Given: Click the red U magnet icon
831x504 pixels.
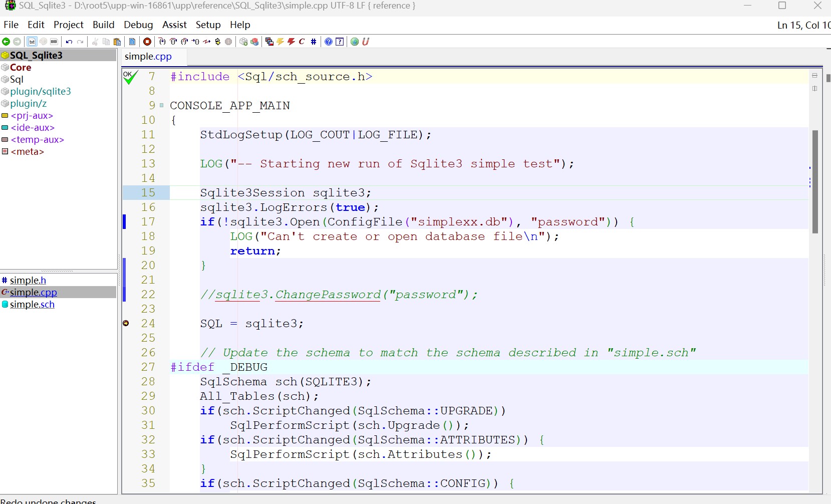Looking at the screenshot, I should (366, 42).
